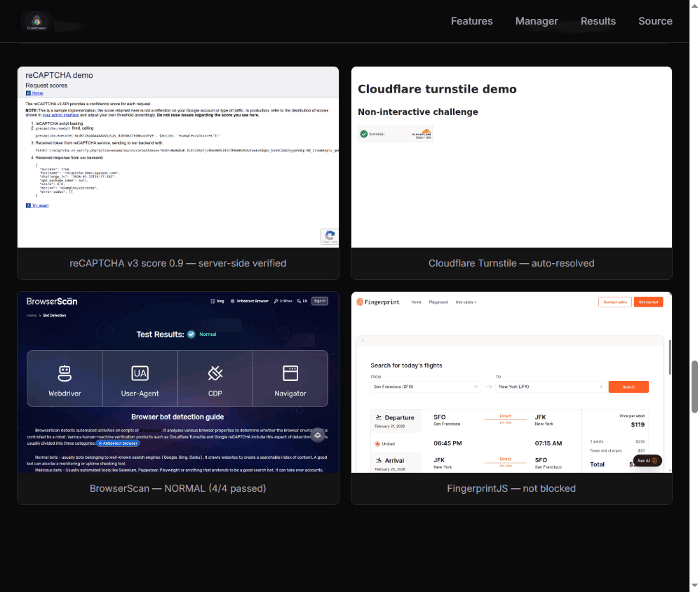Click 'reCAPTCHA v3 score 0.9 — server-side verified' caption
700x592 pixels.
178,264
